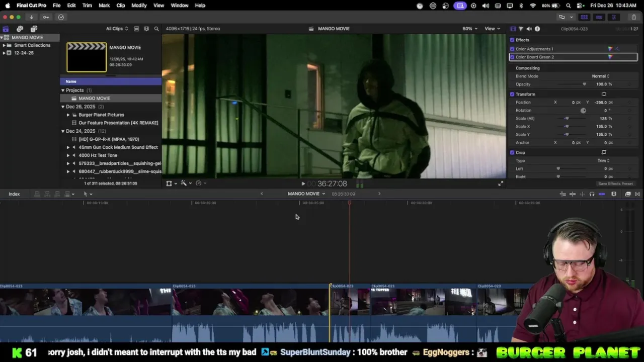Toggle the browser panel grid button
The width and height of the screenshot is (644, 362).
[x=584, y=17]
